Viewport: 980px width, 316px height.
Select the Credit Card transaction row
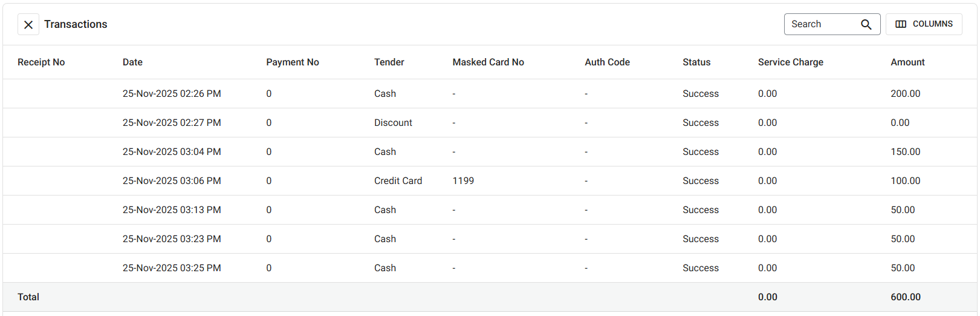(398, 181)
